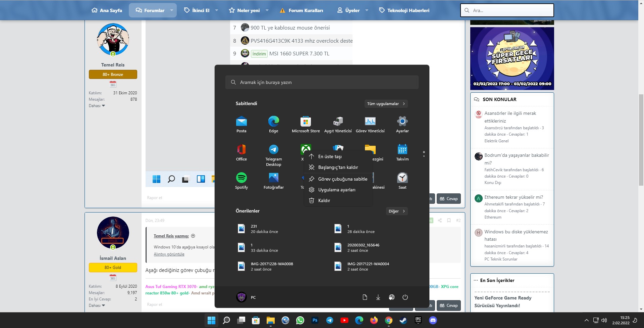This screenshot has height=328, width=644.
Task: Expand the Üyeler dropdown arrow
Action: 367,10
